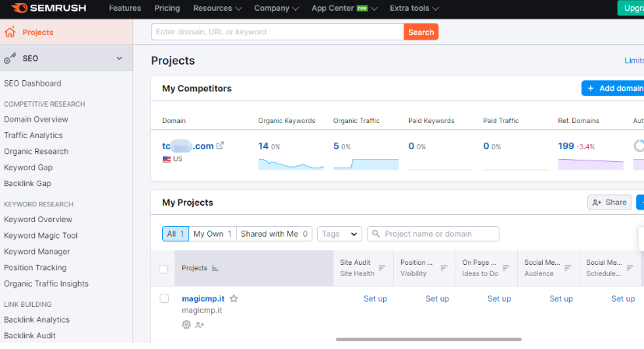Screen dimensions: 644x349
Task: Open Domain Overview in sidebar
Action: tap(36, 119)
